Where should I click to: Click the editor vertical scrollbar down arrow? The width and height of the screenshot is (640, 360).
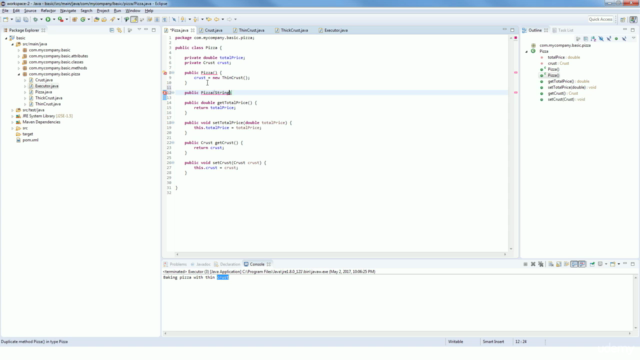coord(511,249)
